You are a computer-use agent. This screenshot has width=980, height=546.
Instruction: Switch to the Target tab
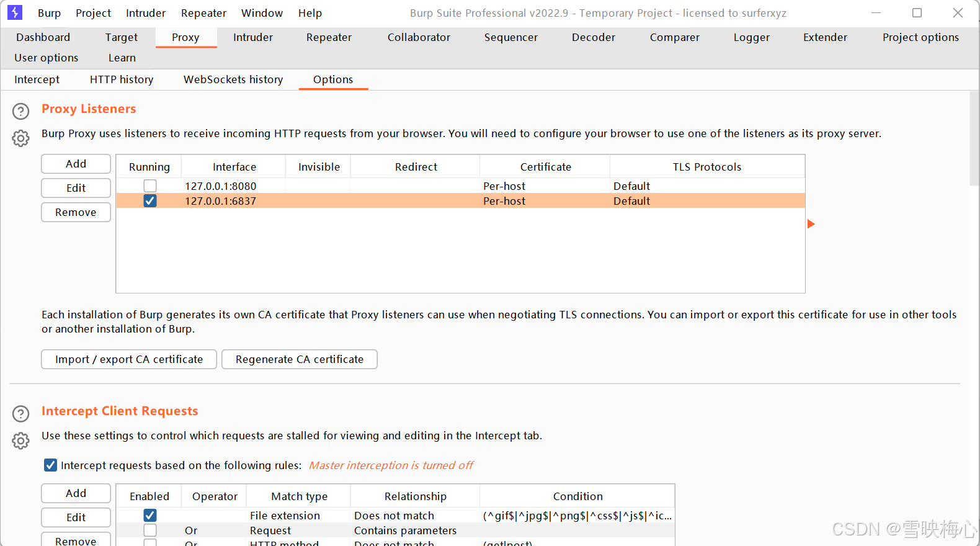122,37
